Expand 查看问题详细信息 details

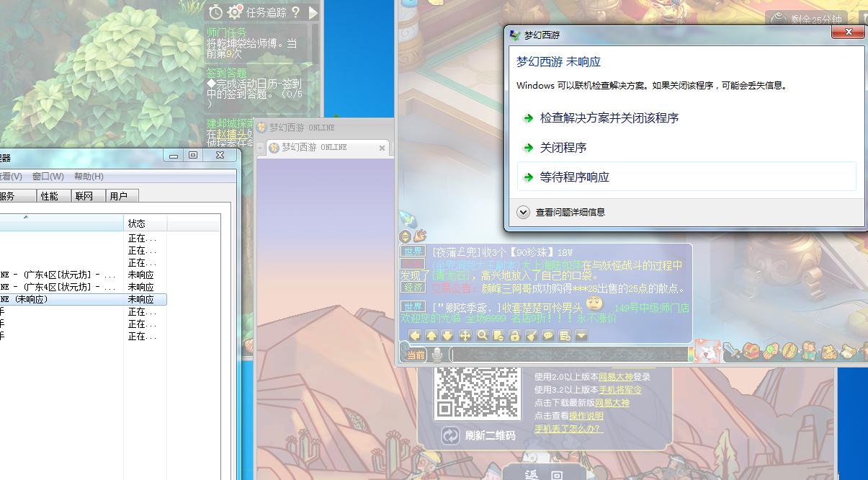pyautogui.click(x=562, y=213)
